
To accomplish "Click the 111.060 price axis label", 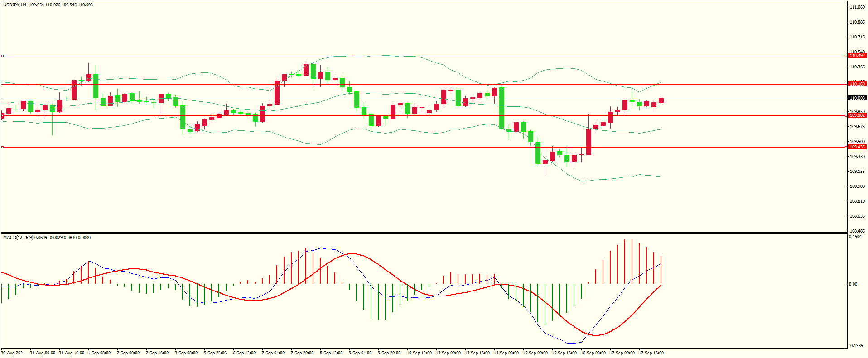I will (857, 7).
